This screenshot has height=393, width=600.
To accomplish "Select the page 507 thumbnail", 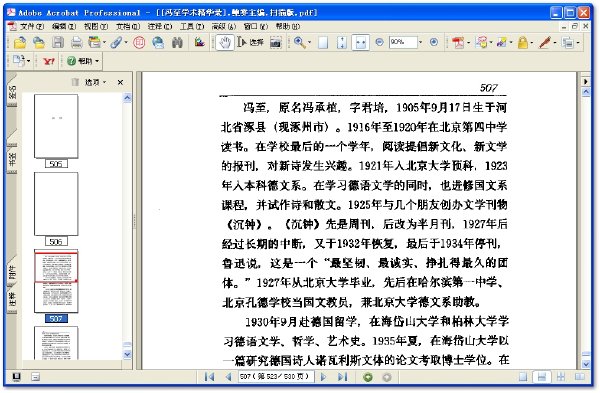I will pyautogui.click(x=56, y=281).
